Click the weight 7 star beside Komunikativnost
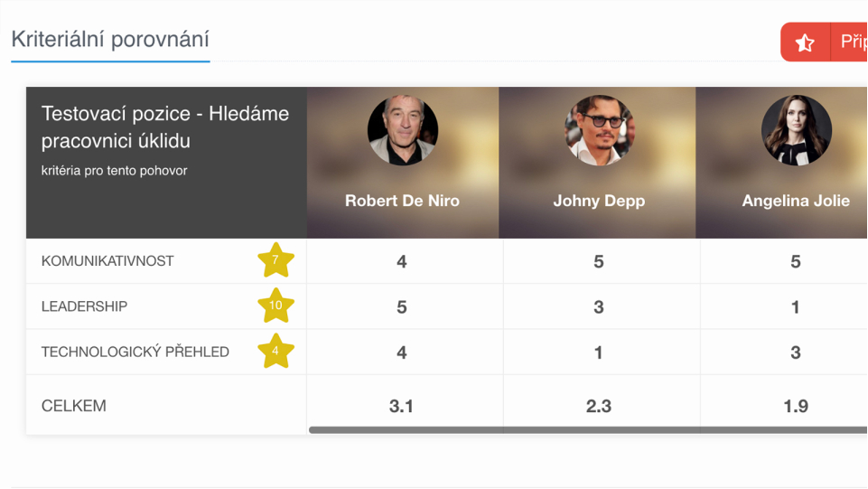The height and width of the screenshot is (489, 868). 275,260
